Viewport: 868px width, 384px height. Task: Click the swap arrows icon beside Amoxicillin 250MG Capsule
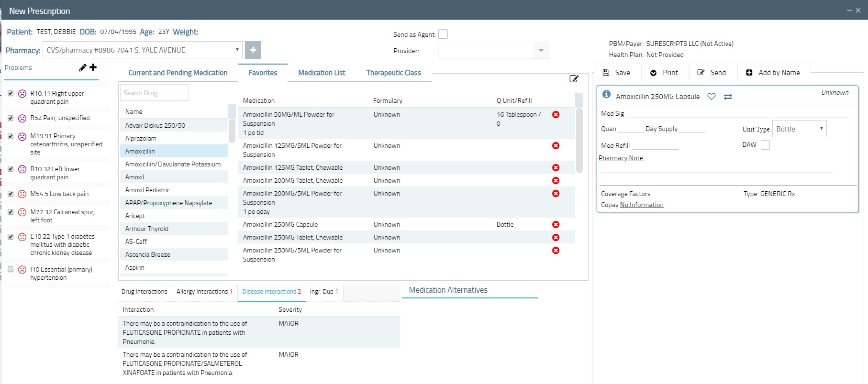728,97
